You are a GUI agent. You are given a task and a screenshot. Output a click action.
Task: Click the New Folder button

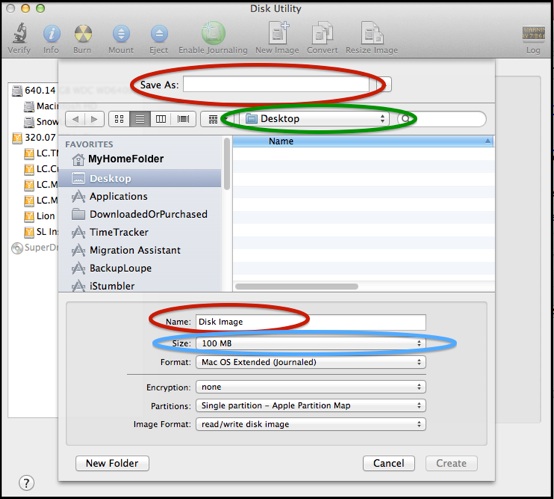(112, 463)
